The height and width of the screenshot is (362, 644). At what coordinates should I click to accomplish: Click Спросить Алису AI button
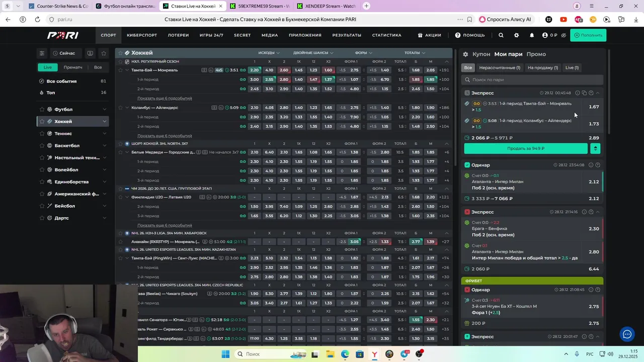coord(505,19)
